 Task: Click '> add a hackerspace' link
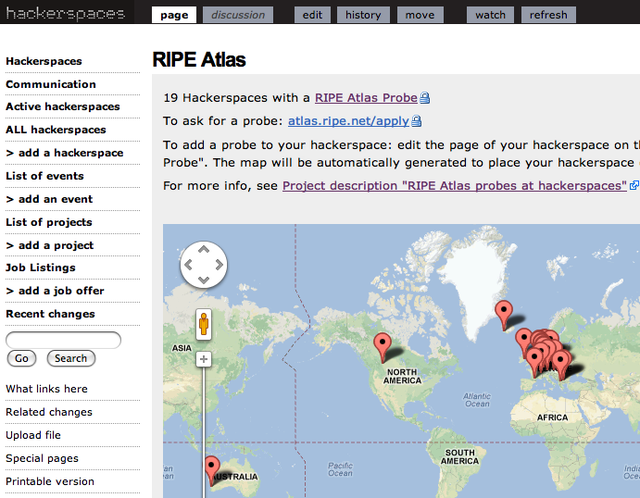click(x=64, y=153)
